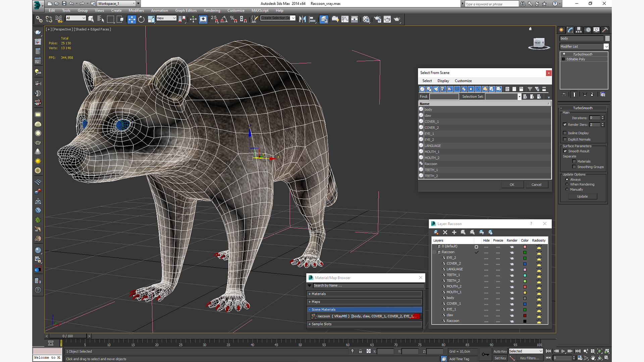Activate the Select and Rotate tool
The height and width of the screenshot is (362, 644).
click(141, 19)
